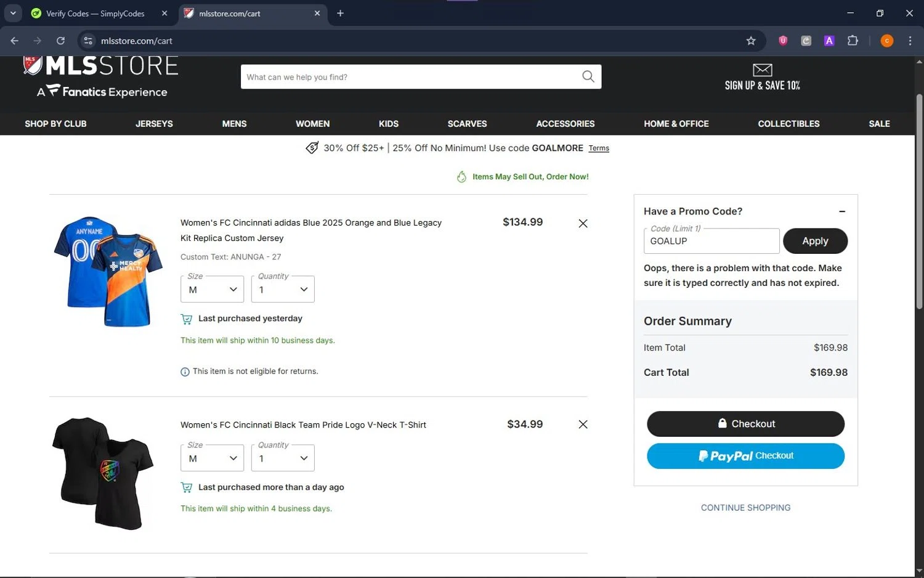Viewport: 924px width, 578px height.
Task: Open the Chrome profile avatar
Action: tap(886, 41)
